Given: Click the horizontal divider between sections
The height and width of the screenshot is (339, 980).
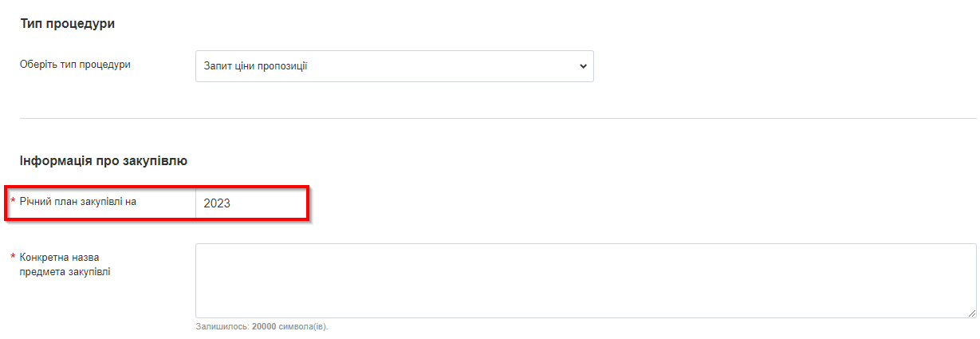Looking at the screenshot, I should [x=498, y=118].
